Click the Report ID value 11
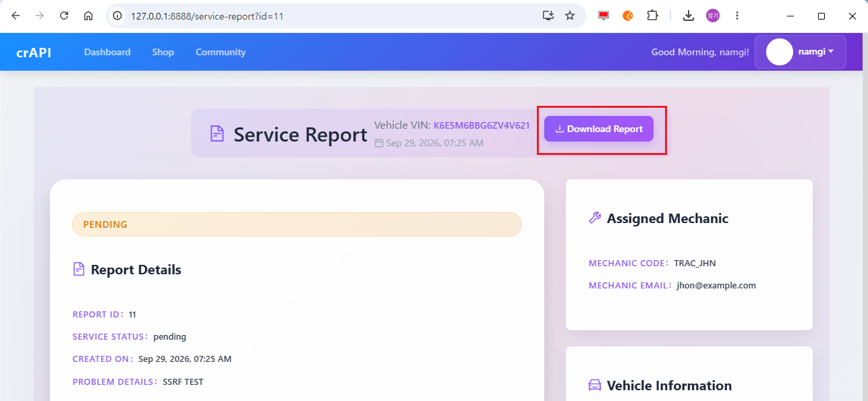Image resolution: width=868 pixels, height=401 pixels. click(132, 314)
